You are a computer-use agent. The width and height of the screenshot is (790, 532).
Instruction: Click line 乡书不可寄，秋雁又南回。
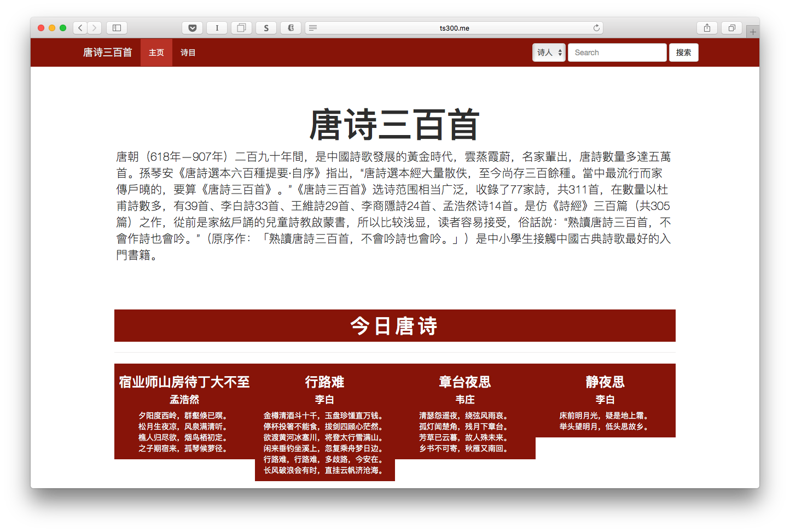tap(465, 448)
